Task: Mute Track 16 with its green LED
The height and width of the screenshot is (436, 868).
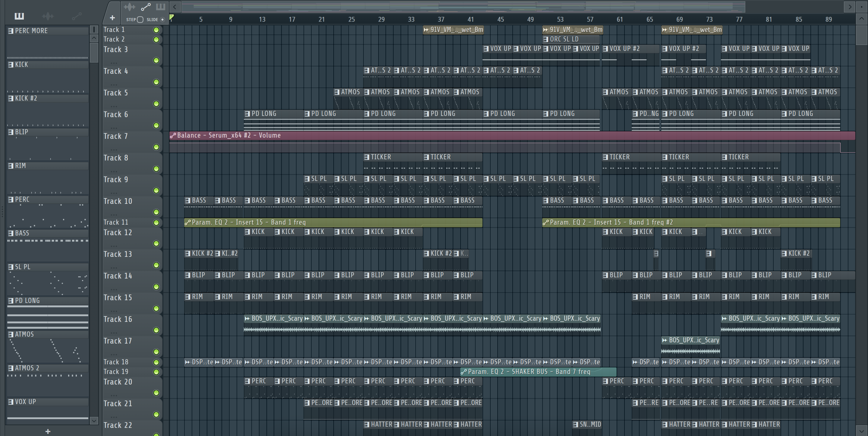Action: [x=156, y=330]
